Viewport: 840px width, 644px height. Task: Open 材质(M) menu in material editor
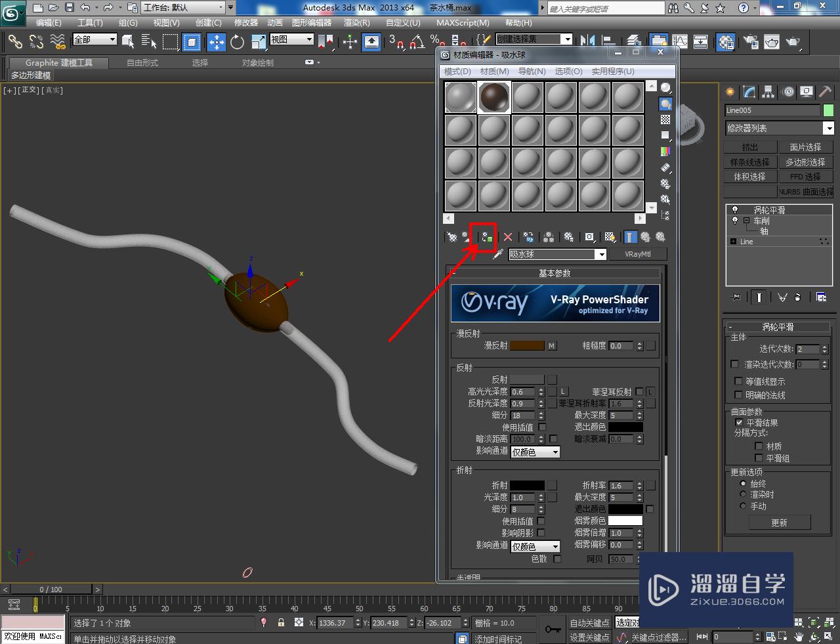click(494, 71)
